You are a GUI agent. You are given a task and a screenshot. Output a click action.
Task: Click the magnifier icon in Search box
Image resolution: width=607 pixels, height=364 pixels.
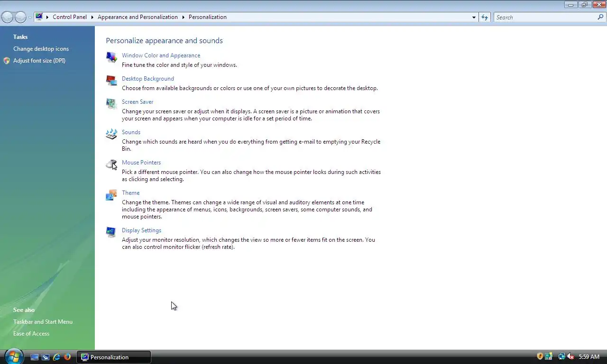[600, 17]
